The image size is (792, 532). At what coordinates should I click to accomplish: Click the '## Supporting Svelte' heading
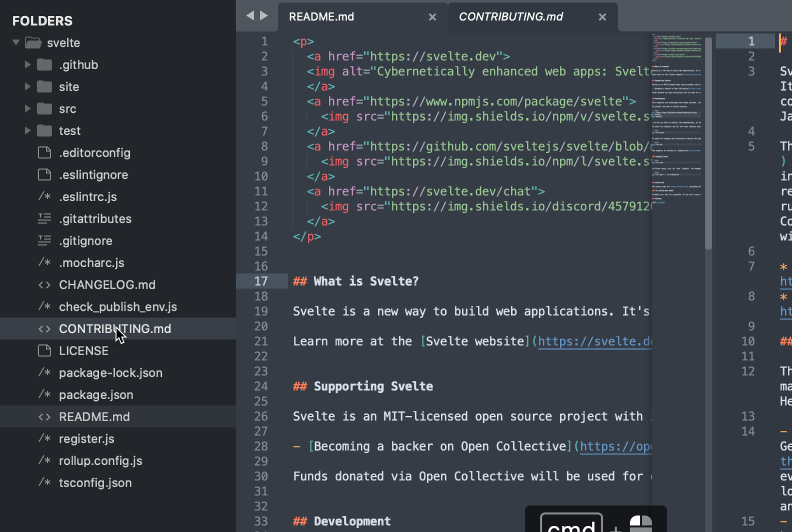click(363, 386)
